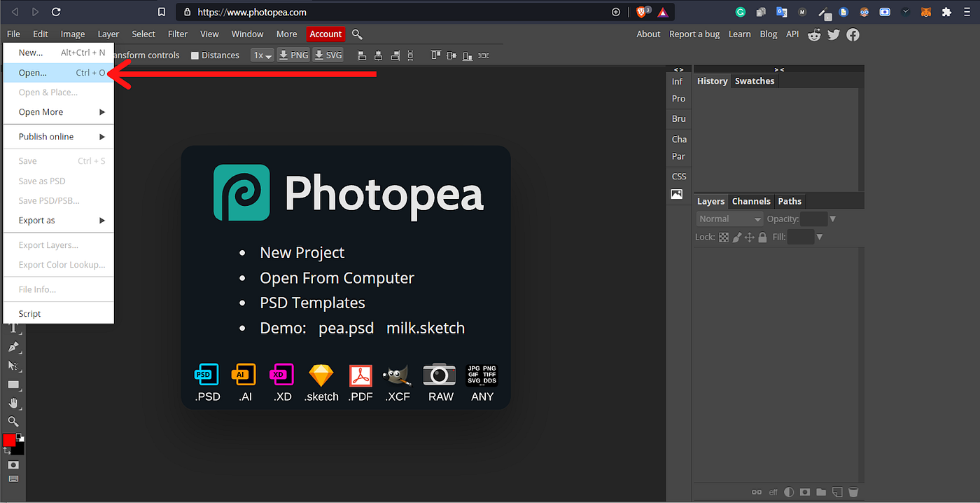980x503 pixels.
Task: Open Photopea Twitter page icon
Action: (833, 34)
